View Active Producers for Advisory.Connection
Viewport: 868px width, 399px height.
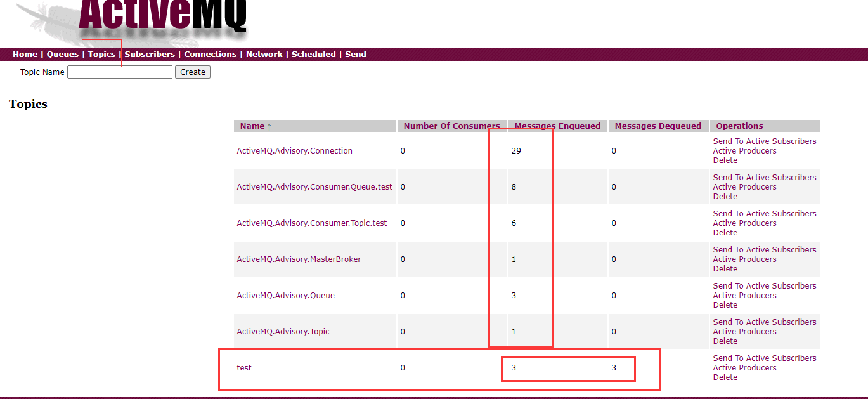tap(744, 151)
